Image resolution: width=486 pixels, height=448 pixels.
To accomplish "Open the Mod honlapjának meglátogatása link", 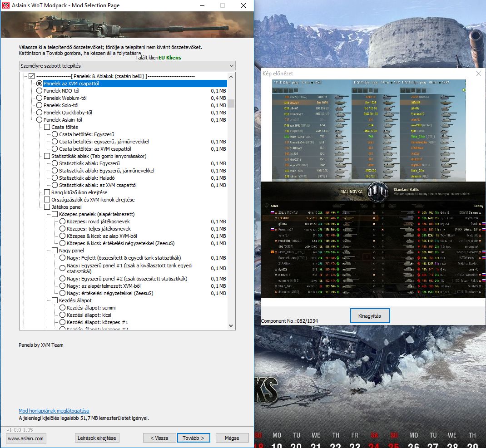I will (54, 411).
